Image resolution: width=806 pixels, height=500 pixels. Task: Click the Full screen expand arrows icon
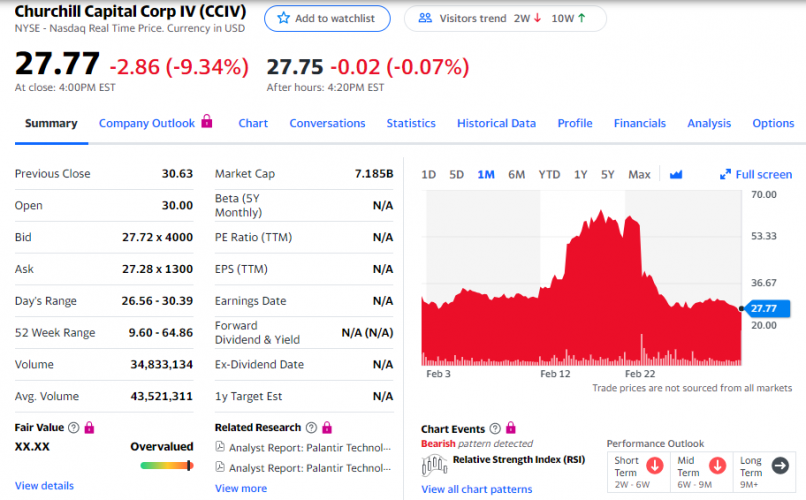pyautogui.click(x=725, y=175)
